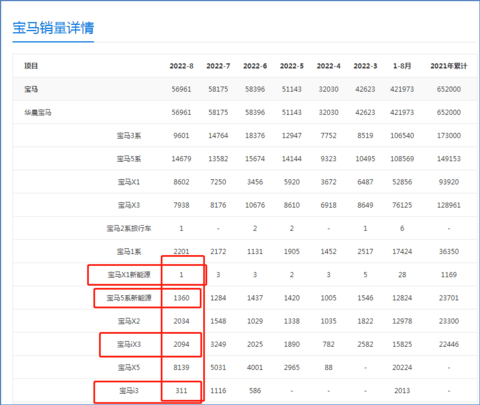Click the highlighted 宝马i3 label
The width and height of the screenshot is (480, 405).
(129, 390)
